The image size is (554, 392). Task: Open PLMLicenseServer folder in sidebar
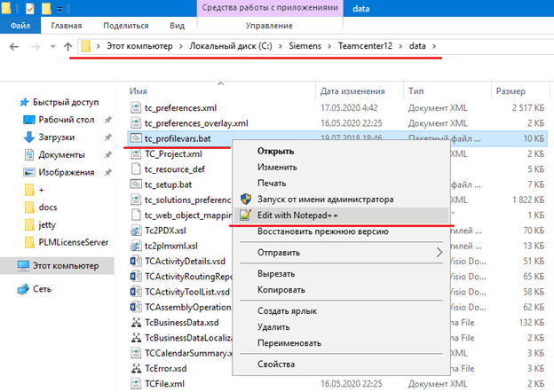coord(73,242)
